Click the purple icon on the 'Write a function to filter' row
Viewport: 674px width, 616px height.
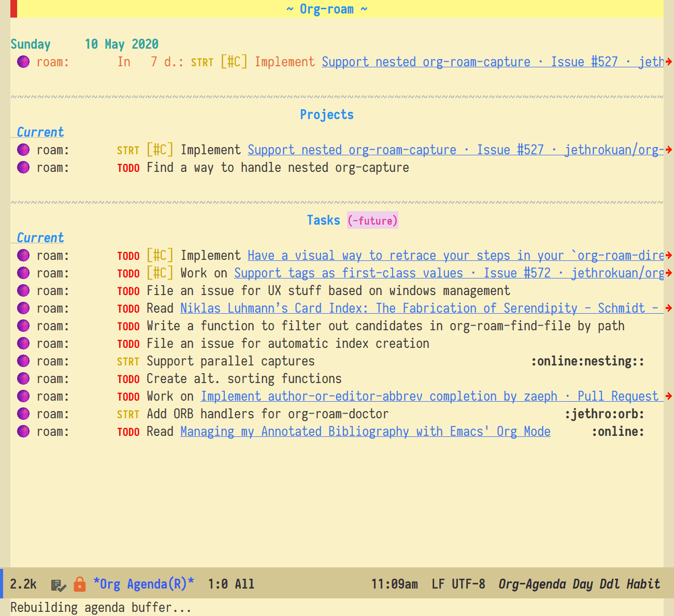pos(23,326)
